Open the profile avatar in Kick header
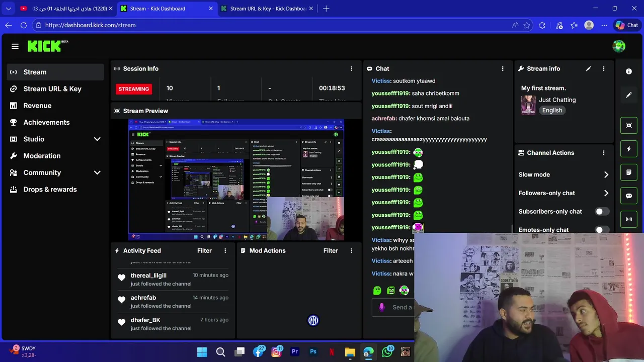 pyautogui.click(x=619, y=46)
